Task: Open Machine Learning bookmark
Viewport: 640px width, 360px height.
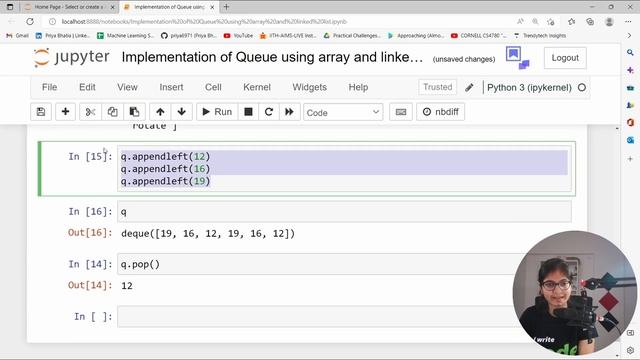Action: point(126,36)
